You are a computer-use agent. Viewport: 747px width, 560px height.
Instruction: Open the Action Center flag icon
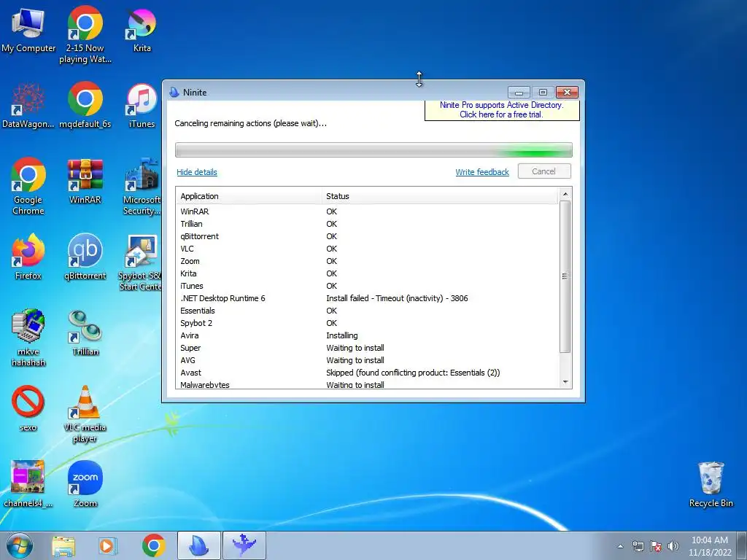(656, 546)
